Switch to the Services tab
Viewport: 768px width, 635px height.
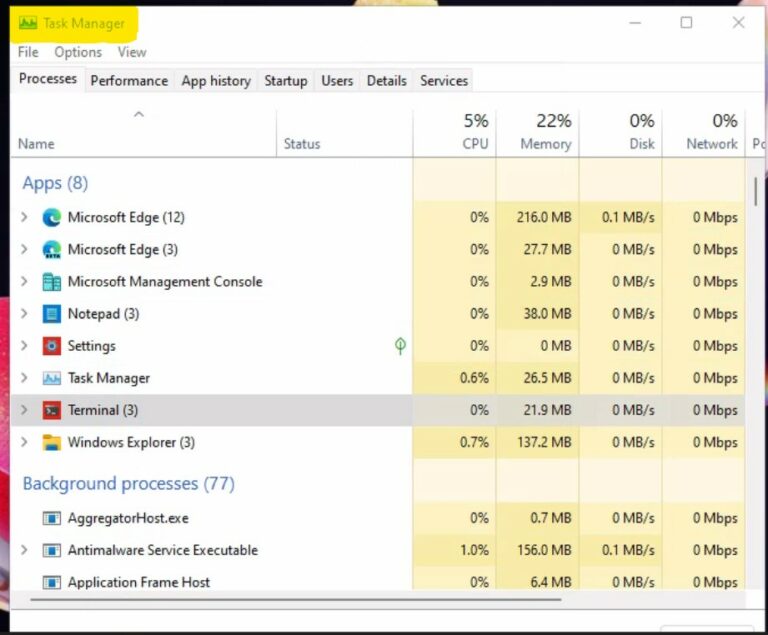444,80
